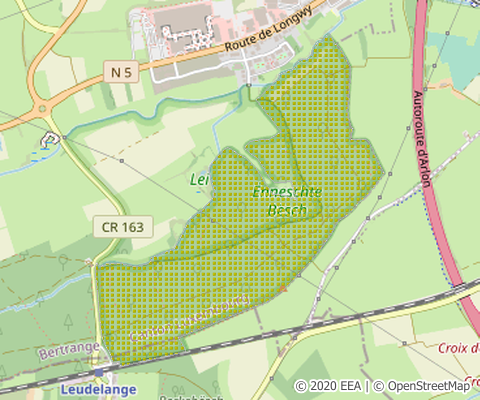Click the Enneschte Besch forest label

[287, 201]
